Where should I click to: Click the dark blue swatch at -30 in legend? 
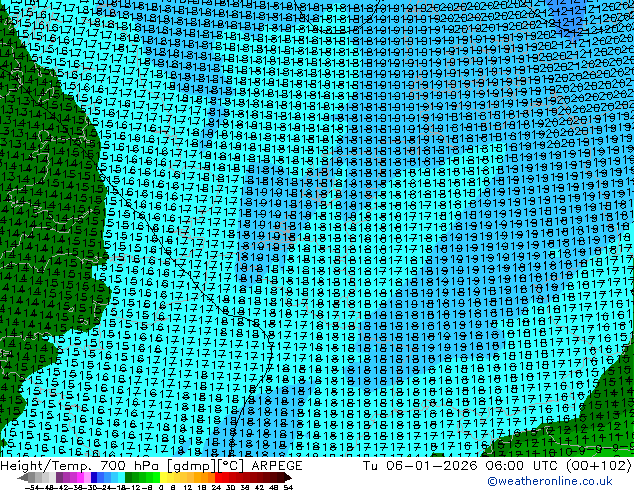(x=94, y=477)
